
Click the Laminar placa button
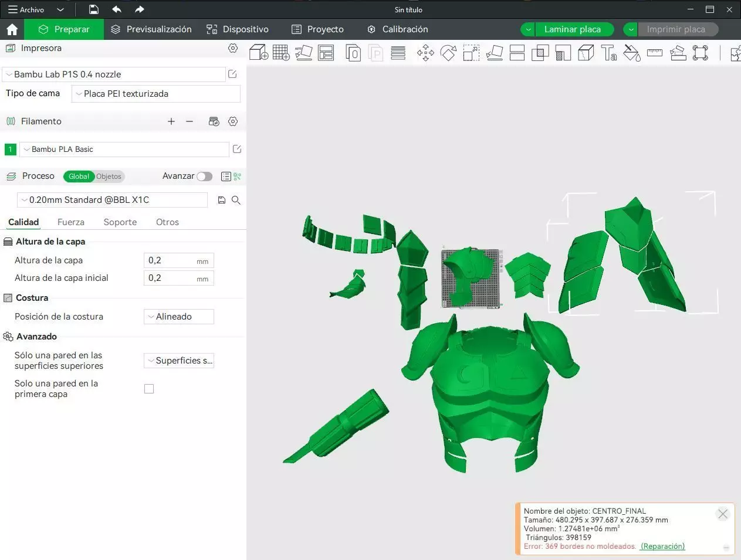coord(574,29)
